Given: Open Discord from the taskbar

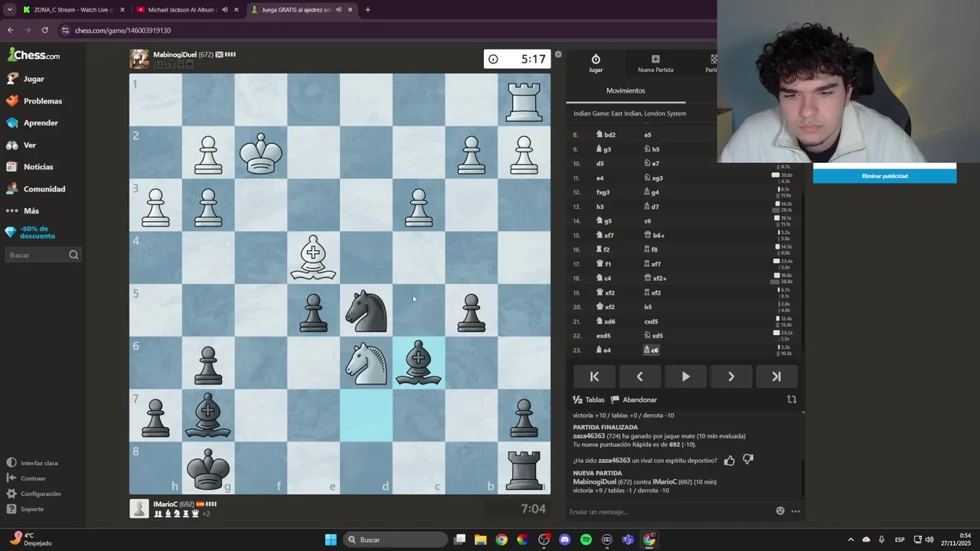Looking at the screenshot, I should [565, 540].
